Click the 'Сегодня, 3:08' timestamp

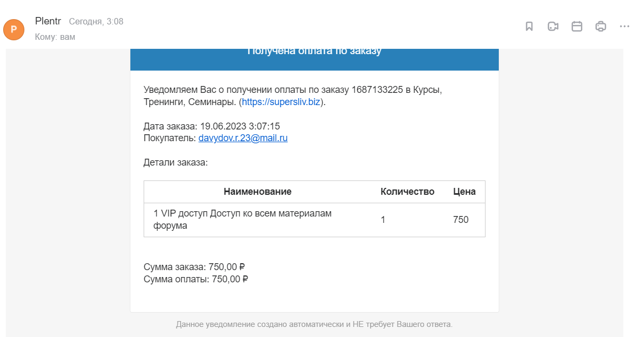pyautogui.click(x=96, y=22)
